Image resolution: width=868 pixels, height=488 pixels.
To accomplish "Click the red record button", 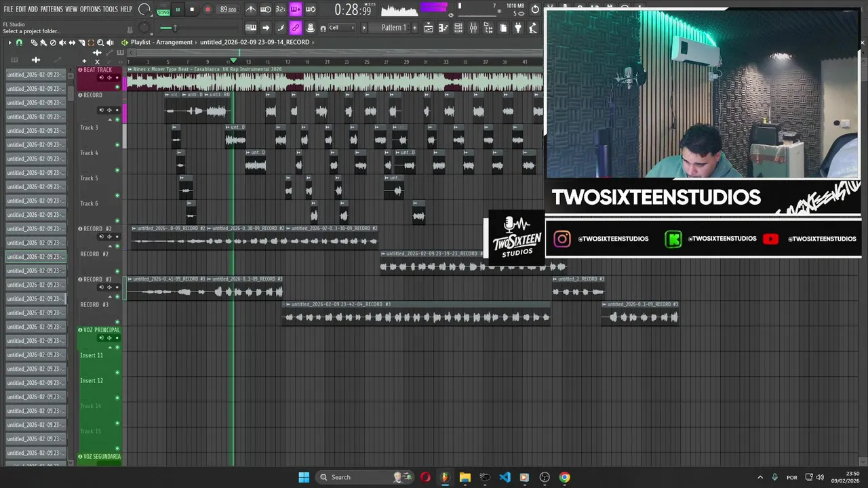I will point(208,9).
